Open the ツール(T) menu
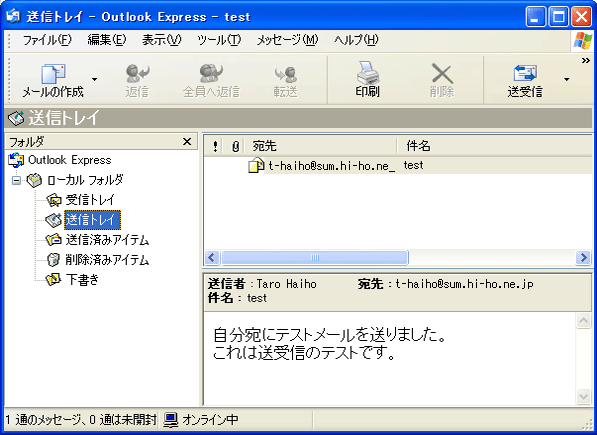Screen dimensions: 597x435 tap(219, 40)
